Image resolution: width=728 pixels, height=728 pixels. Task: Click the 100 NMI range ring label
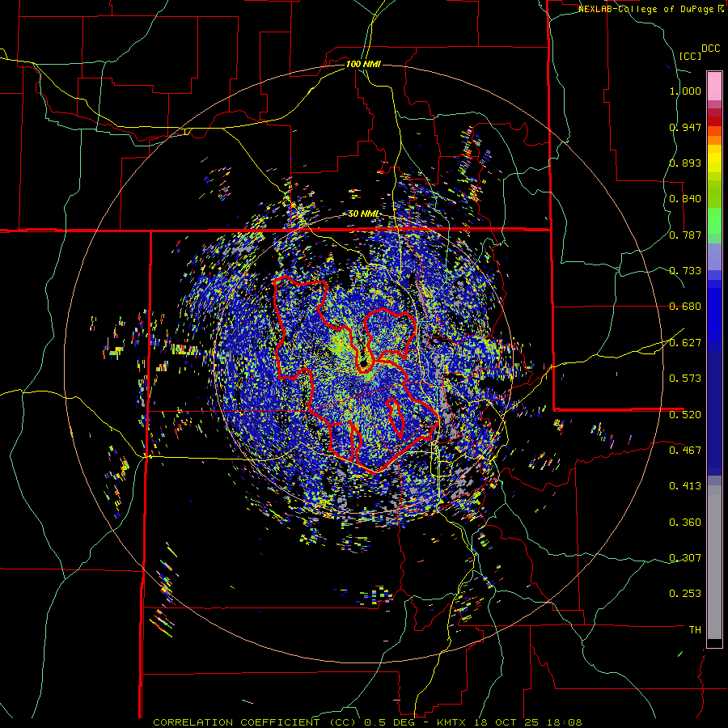363,64
